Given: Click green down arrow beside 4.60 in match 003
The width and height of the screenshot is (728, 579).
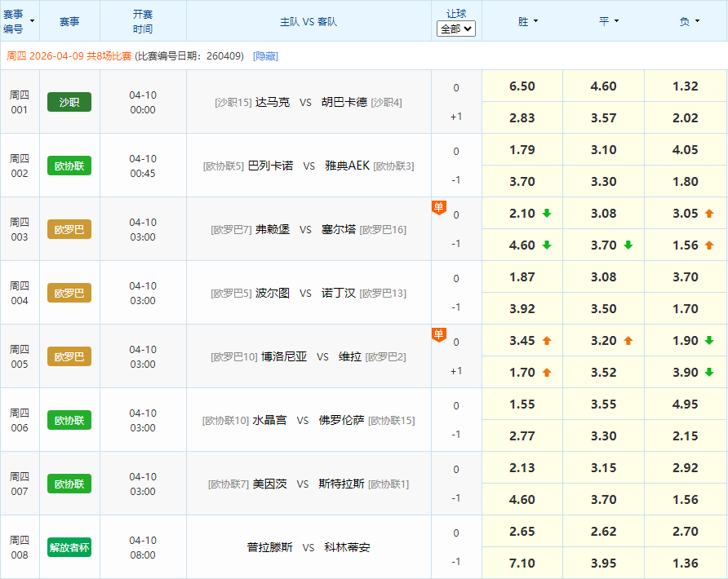Looking at the screenshot, I should [547, 245].
